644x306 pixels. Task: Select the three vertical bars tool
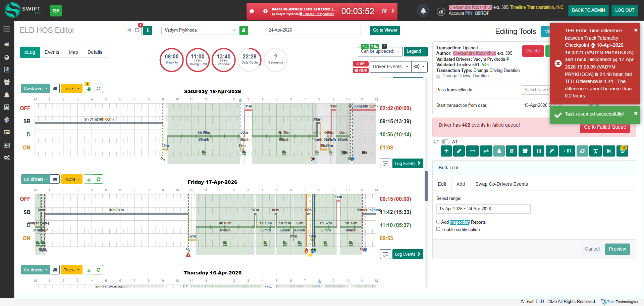click(539, 151)
